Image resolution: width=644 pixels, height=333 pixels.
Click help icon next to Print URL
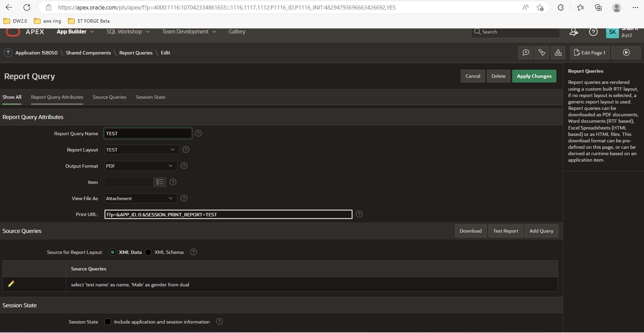click(359, 214)
